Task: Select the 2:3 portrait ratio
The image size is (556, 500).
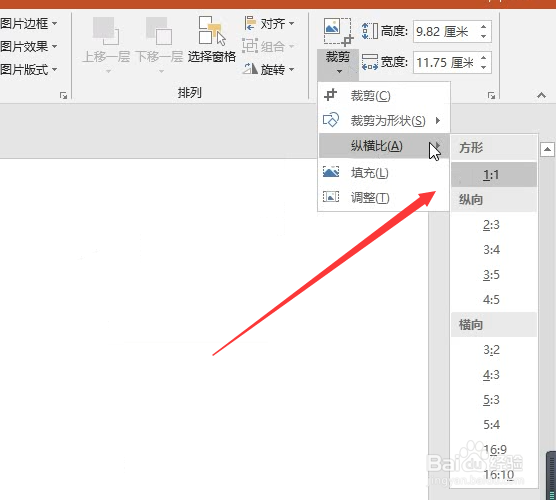Action: coord(494,224)
